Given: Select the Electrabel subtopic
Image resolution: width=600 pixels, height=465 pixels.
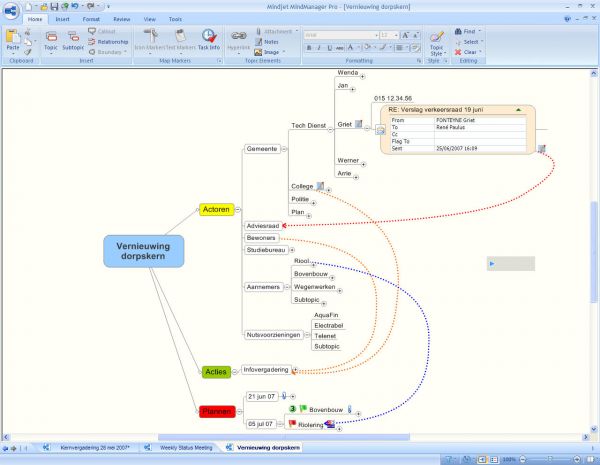Looking at the screenshot, I should 328,325.
